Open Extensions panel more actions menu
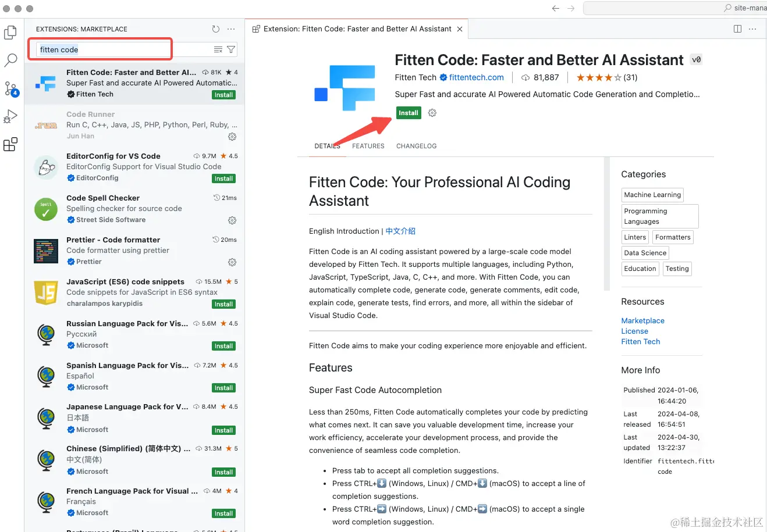Image resolution: width=767 pixels, height=532 pixels. coord(231,29)
